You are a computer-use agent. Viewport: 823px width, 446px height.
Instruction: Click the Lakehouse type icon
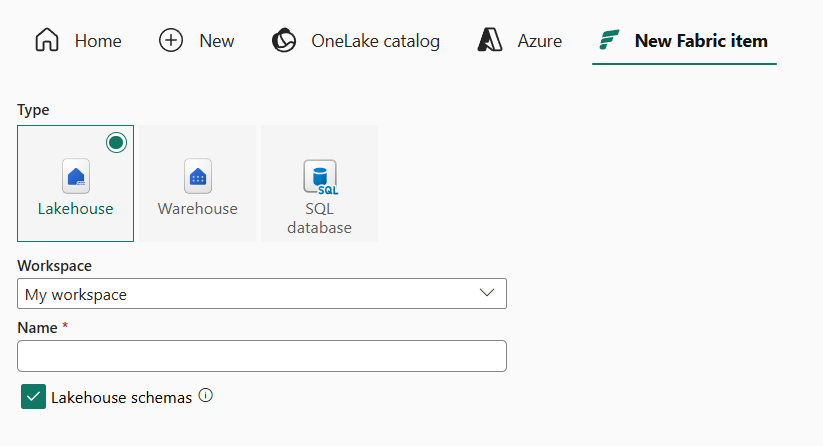76,176
